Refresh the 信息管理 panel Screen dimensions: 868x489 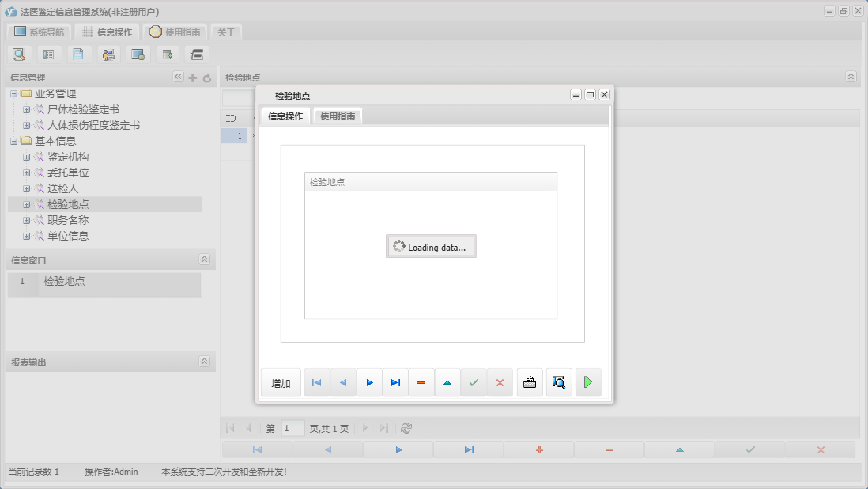tap(207, 78)
